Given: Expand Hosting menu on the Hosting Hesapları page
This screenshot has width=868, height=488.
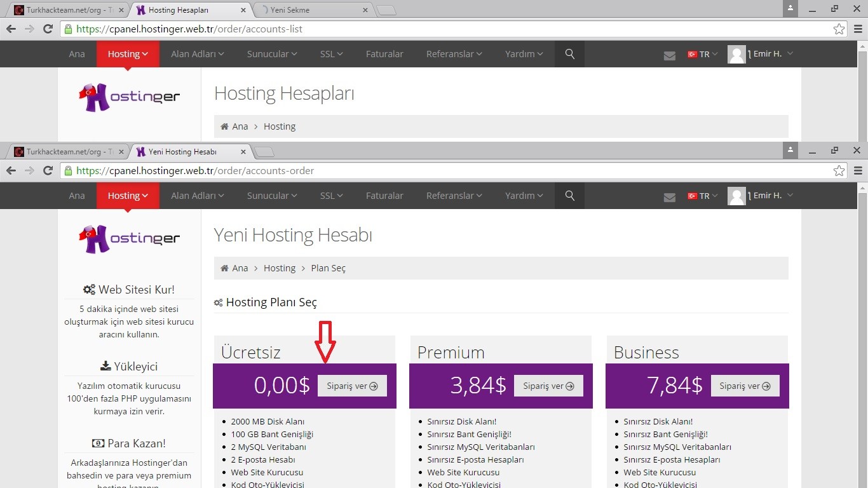Looking at the screenshot, I should coord(128,54).
